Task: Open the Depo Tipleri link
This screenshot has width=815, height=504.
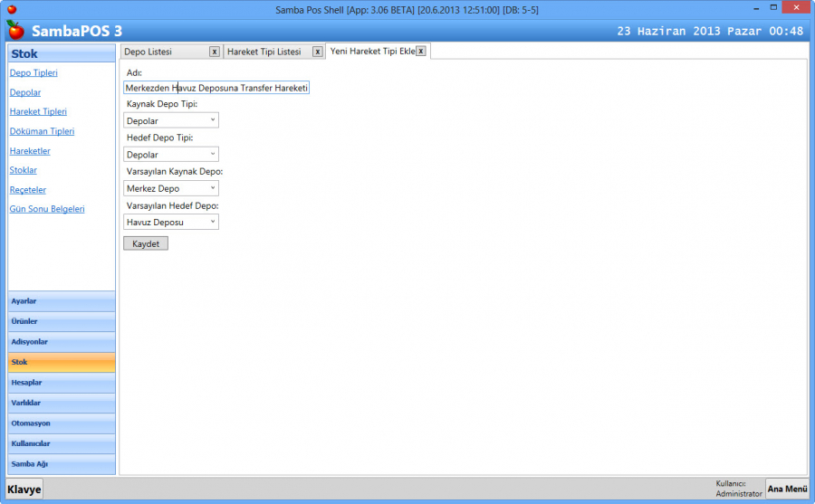Action: tap(34, 72)
